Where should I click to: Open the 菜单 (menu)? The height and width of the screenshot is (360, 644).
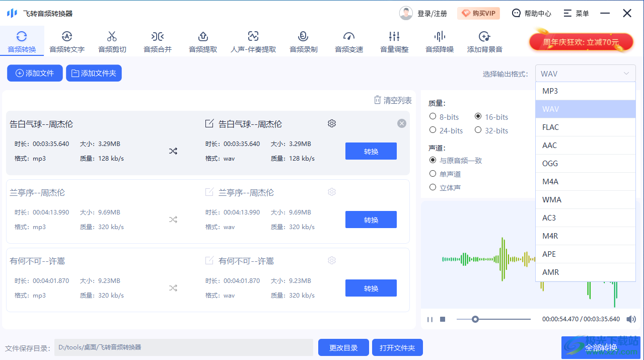[576, 13]
